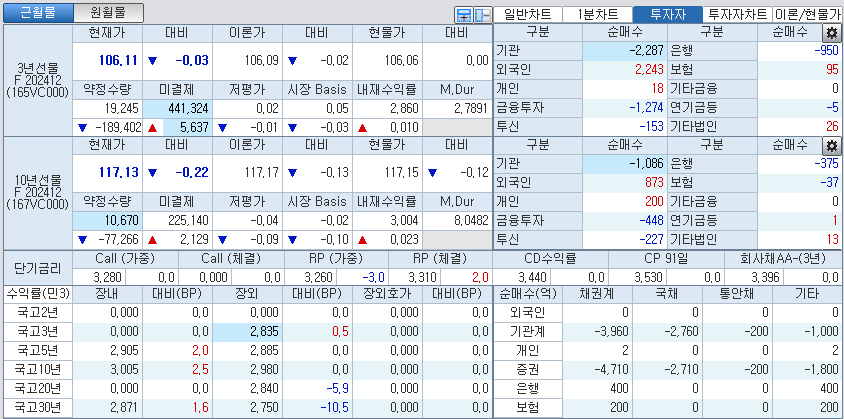Click the 통안채 column header
This screenshot has height=419, width=844.
click(x=737, y=295)
